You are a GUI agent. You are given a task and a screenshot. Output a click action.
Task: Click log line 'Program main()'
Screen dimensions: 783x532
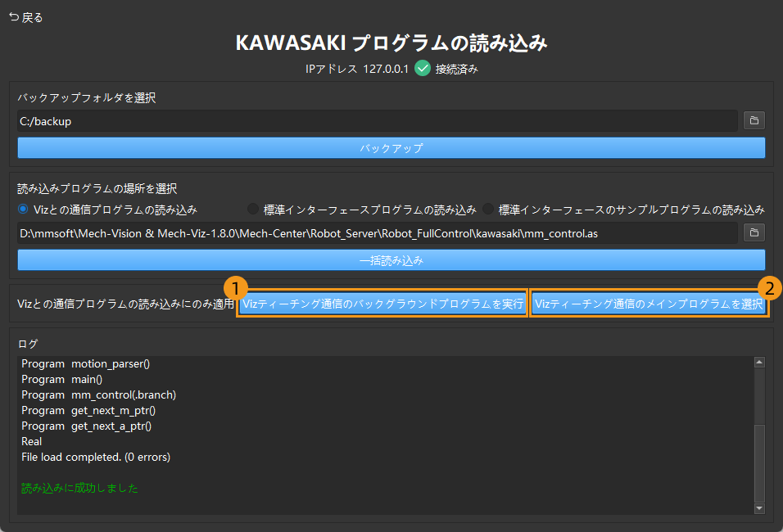tap(62, 379)
